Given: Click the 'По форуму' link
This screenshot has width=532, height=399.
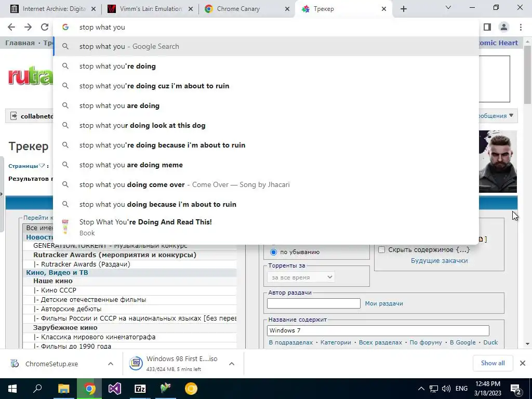Looking at the screenshot, I should pos(426,342).
